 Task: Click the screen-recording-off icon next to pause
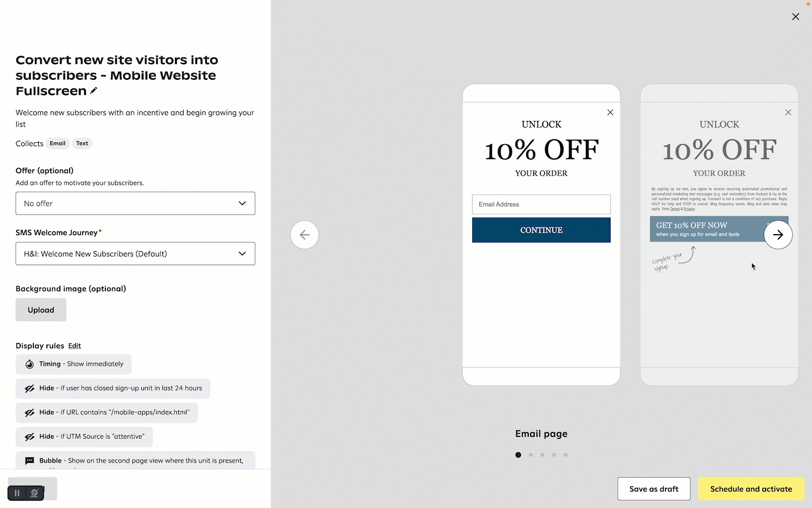pos(34,493)
